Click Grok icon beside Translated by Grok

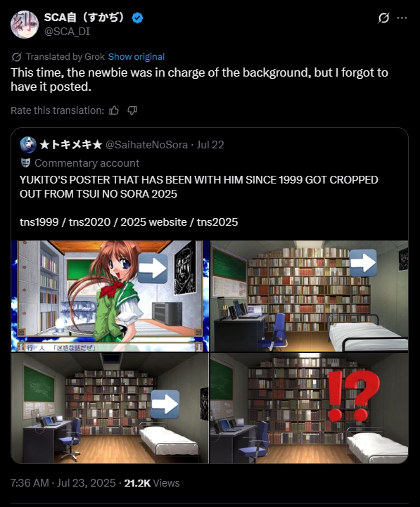coord(16,57)
